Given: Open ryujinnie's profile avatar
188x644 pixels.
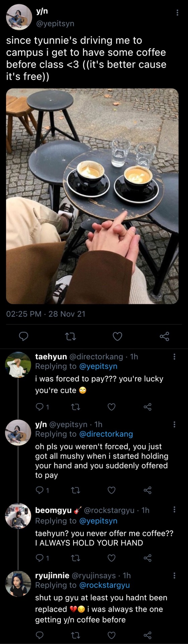Looking at the screenshot, I should tap(18, 584).
